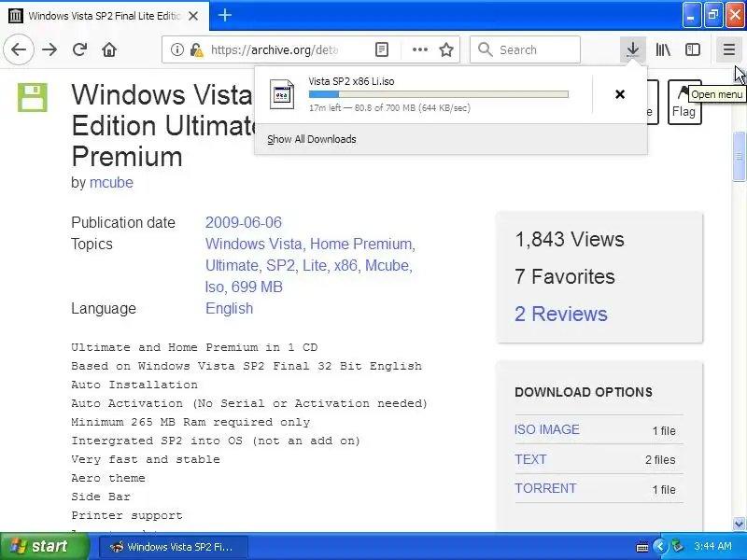Go forward one page
This screenshot has height=560, width=747.
pos(49,49)
